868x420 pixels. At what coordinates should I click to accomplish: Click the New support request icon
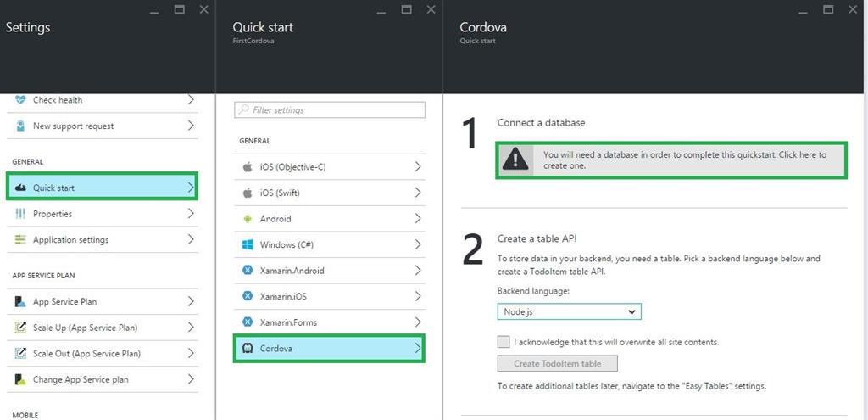[20, 126]
